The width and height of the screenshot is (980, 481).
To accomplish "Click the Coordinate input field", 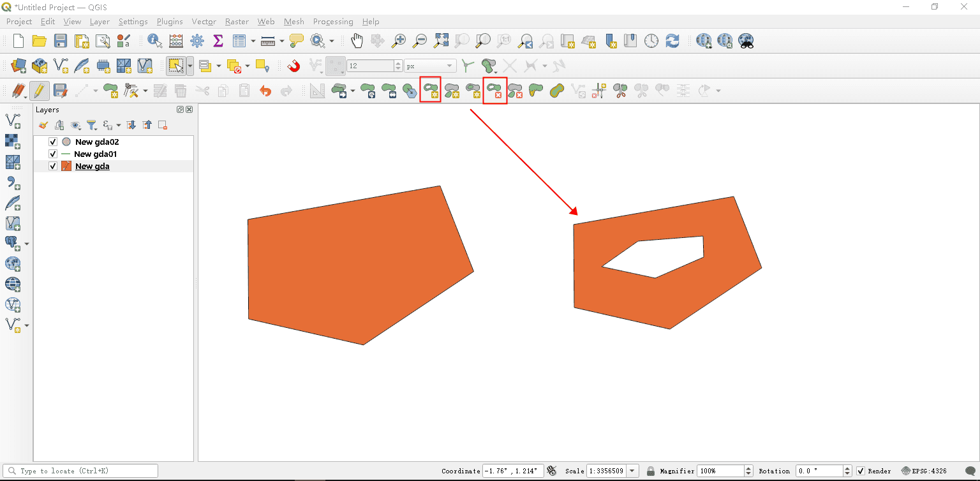I will click(513, 471).
